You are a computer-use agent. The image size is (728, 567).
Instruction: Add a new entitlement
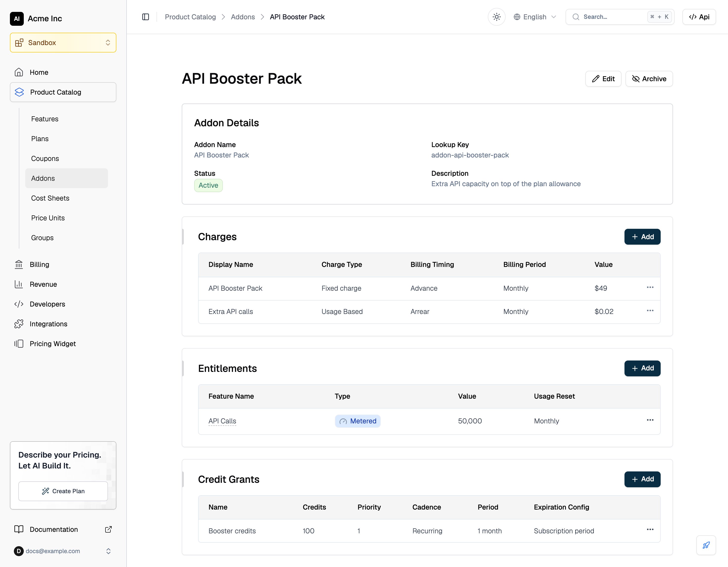click(642, 369)
